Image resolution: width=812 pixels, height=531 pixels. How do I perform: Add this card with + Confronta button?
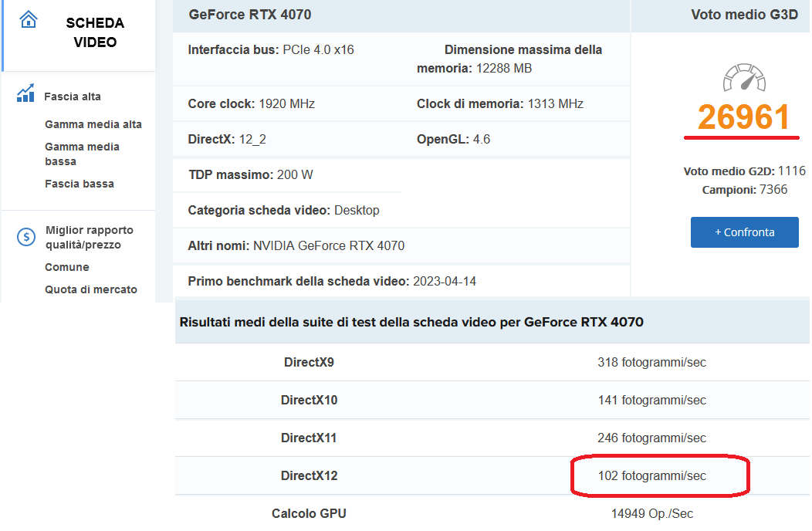[744, 232]
